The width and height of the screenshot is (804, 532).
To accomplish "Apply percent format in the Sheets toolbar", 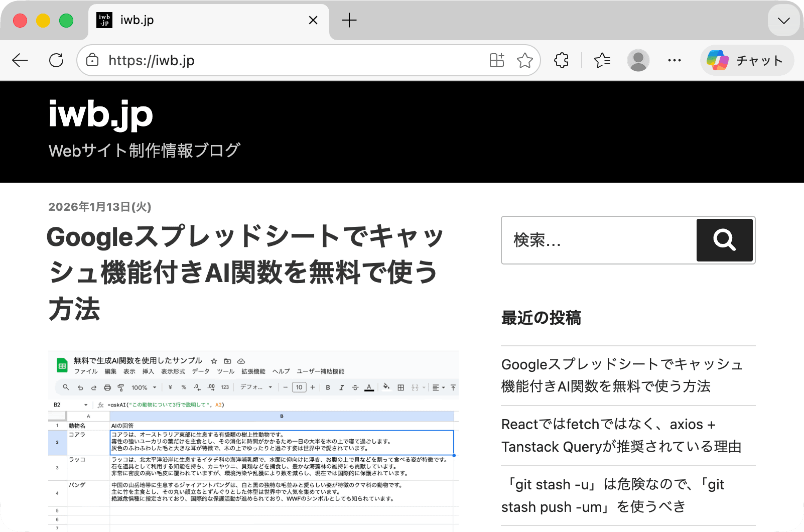I will [x=183, y=387].
